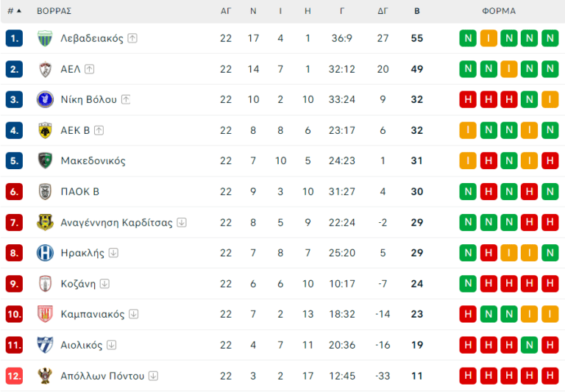Click the Απόλλων Πόντου team crest
This screenshot has height=392, width=565.
[46, 376]
